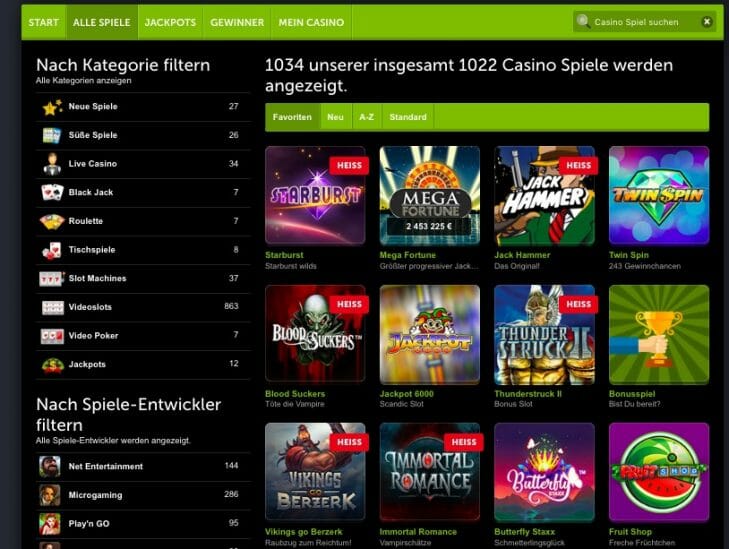Screen dimensions: 729x549
Task: Open the Jackpot 6000 game thumbnail
Action: click(x=430, y=334)
